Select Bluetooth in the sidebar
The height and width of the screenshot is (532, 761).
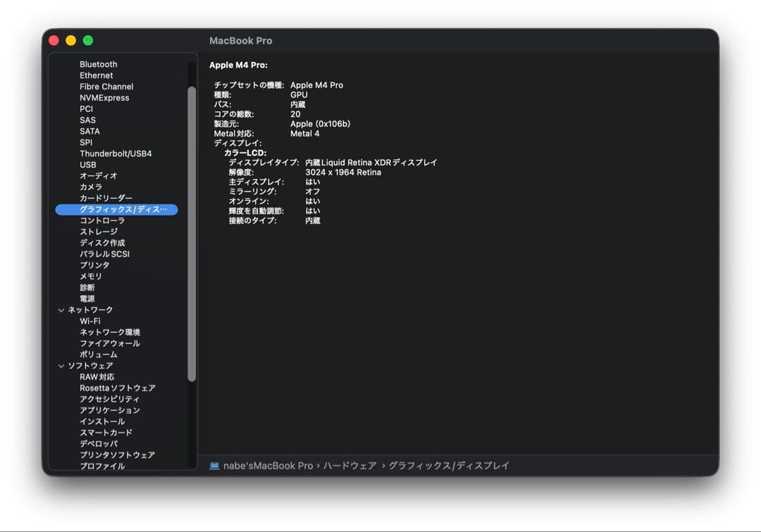99,64
